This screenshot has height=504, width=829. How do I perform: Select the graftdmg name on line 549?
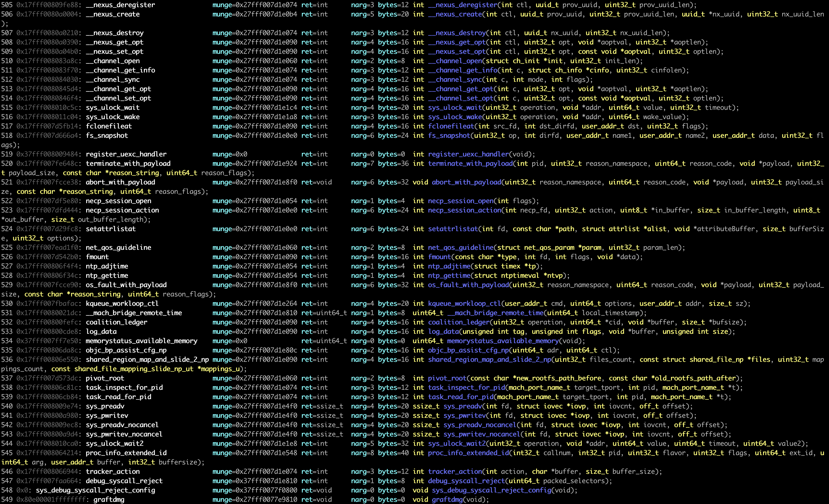(109, 500)
